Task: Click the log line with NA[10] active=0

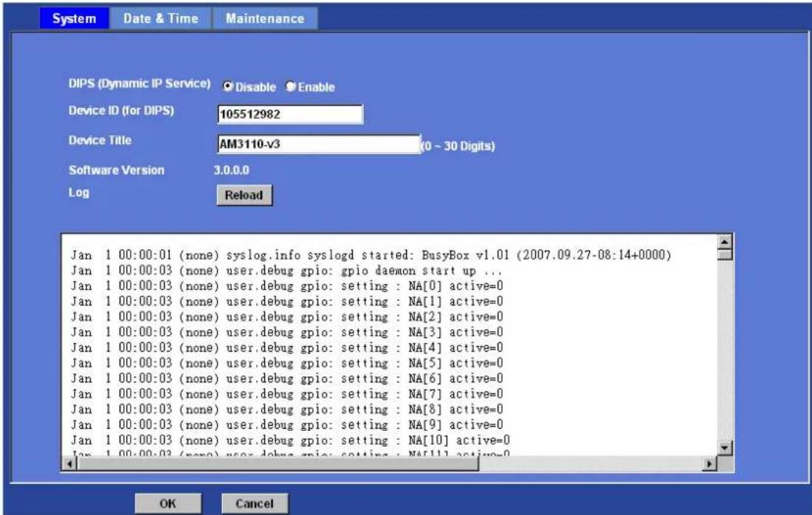Action: 291,440
